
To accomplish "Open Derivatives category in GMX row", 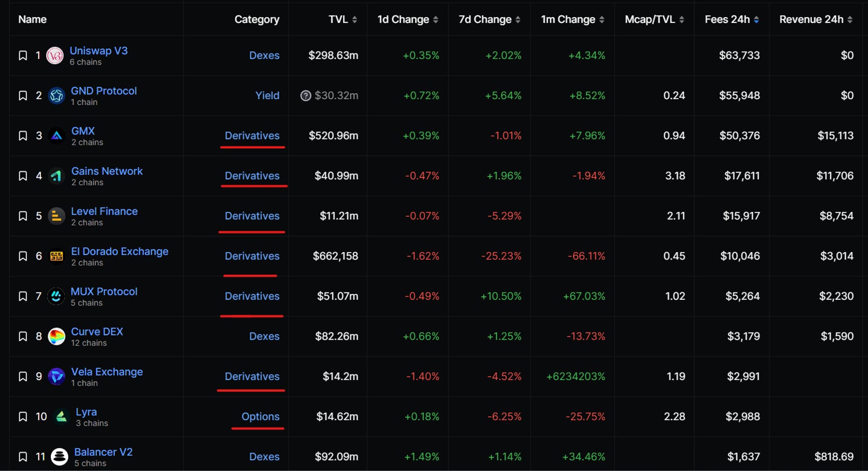I will (252, 136).
